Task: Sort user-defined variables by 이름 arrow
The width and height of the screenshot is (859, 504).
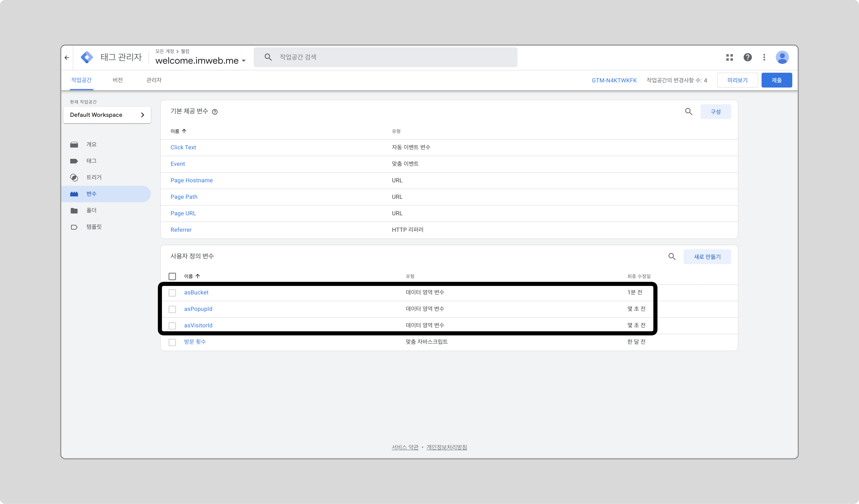Action: coord(198,276)
